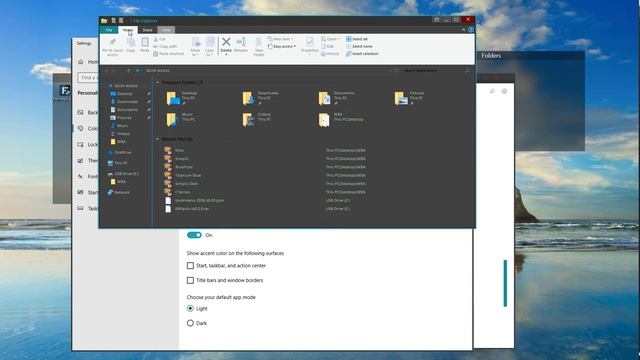Click the Pictures folder in Frequent folders

coord(409,98)
